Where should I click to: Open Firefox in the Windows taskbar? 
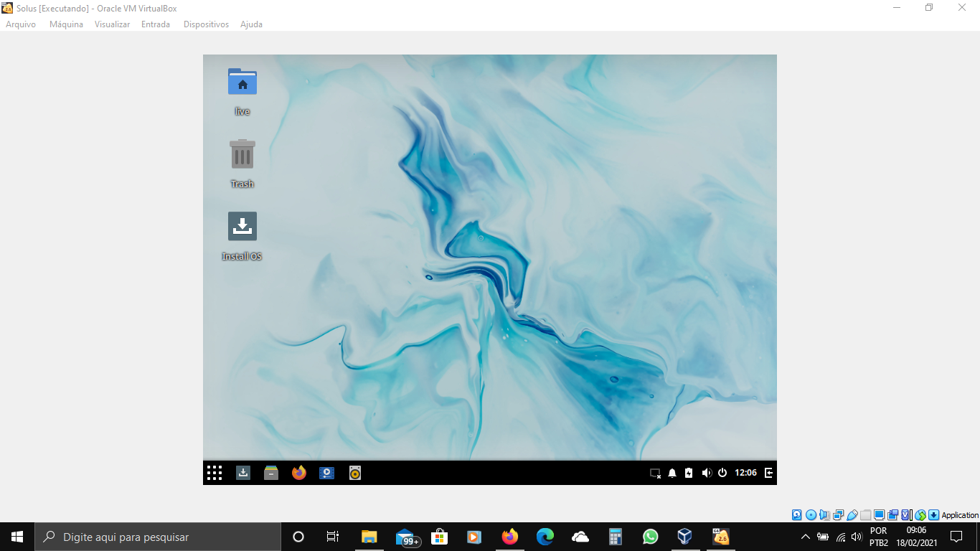pos(510,537)
